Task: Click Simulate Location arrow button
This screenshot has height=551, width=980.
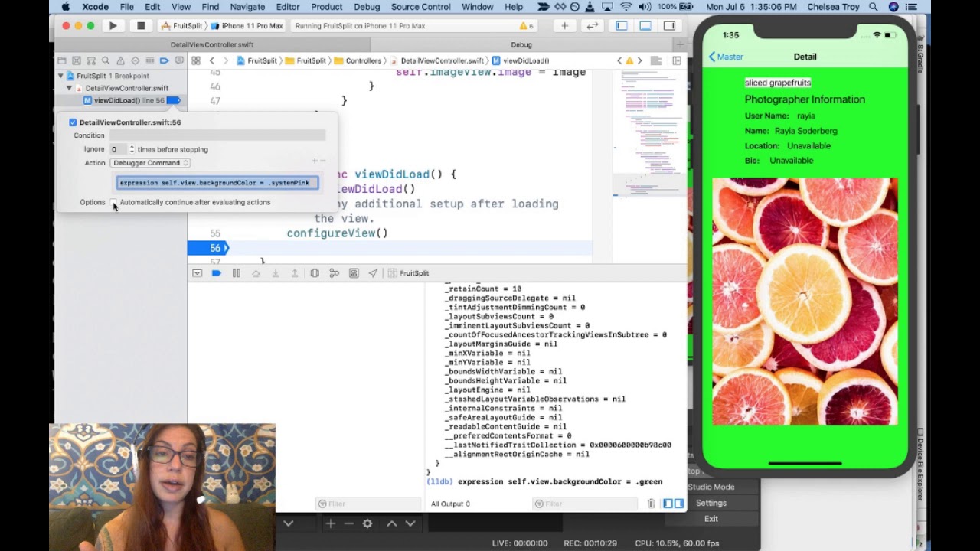Action: pyautogui.click(x=373, y=273)
